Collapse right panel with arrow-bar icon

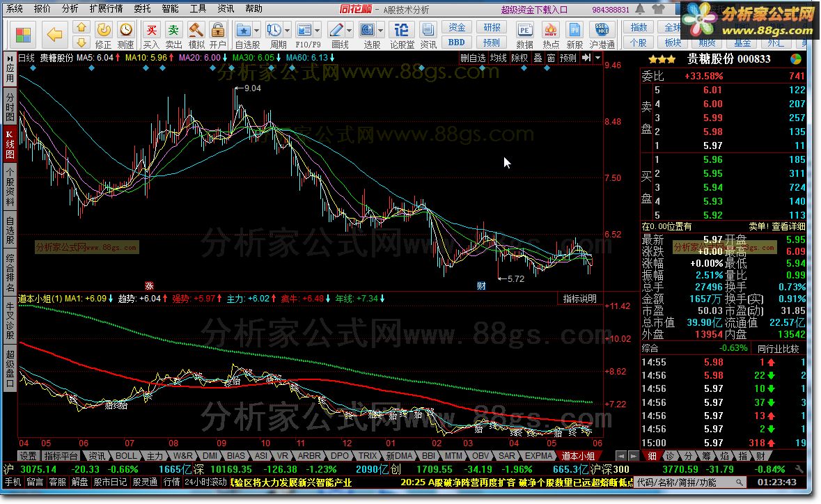click(586, 58)
